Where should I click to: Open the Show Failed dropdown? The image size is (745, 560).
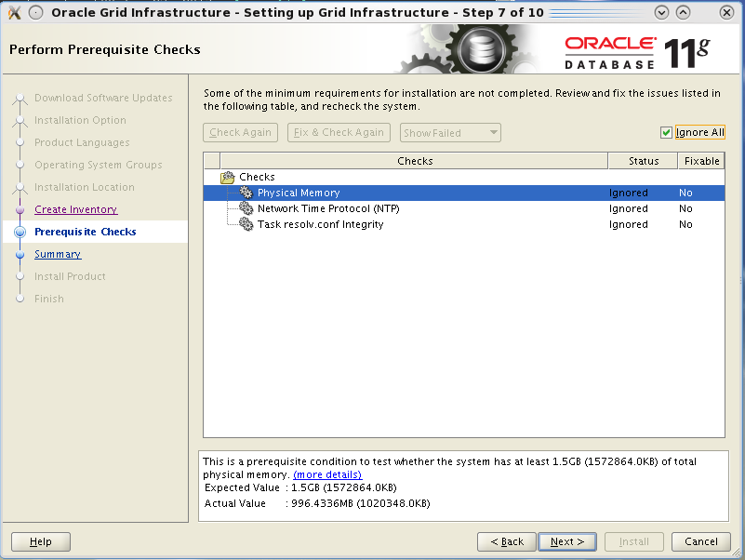(450, 133)
